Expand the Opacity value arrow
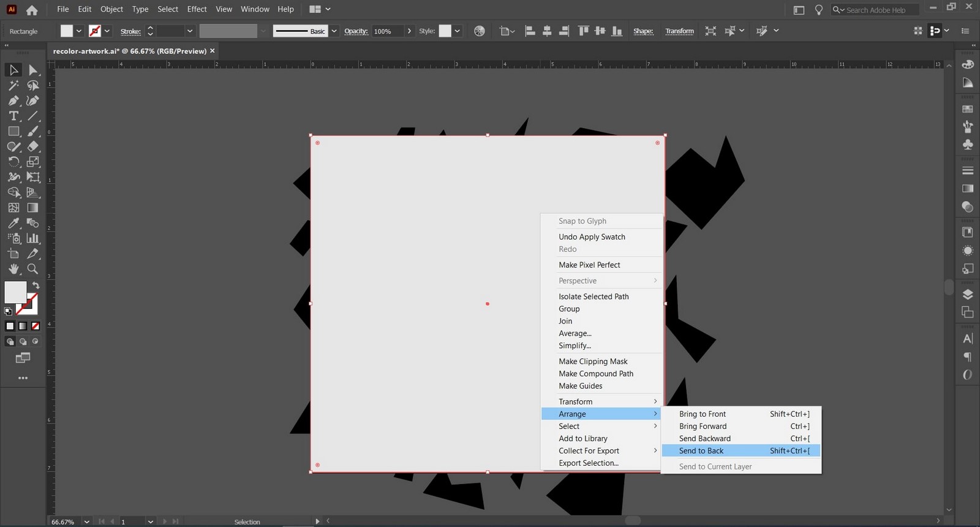 pyautogui.click(x=409, y=31)
